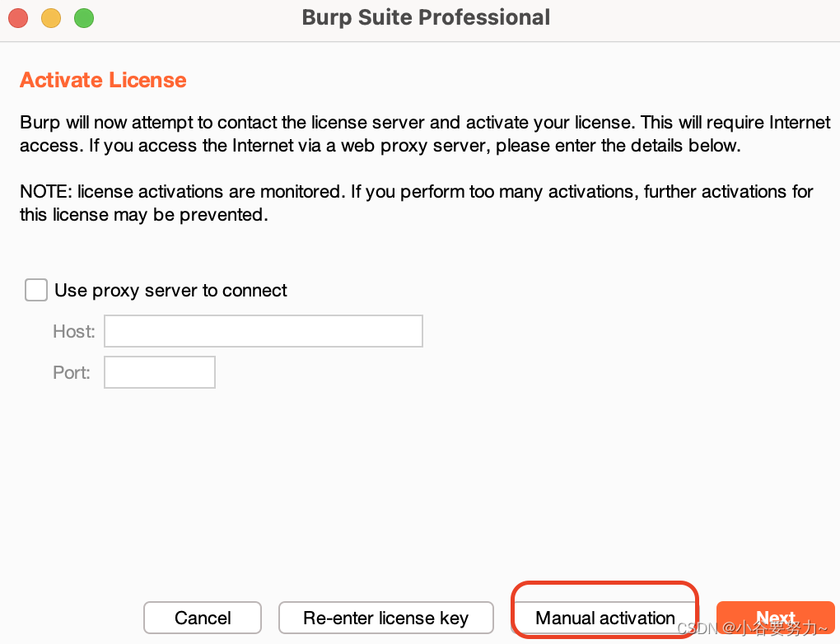The width and height of the screenshot is (840, 644).
Task: Select the Port field label
Action: click(71, 372)
